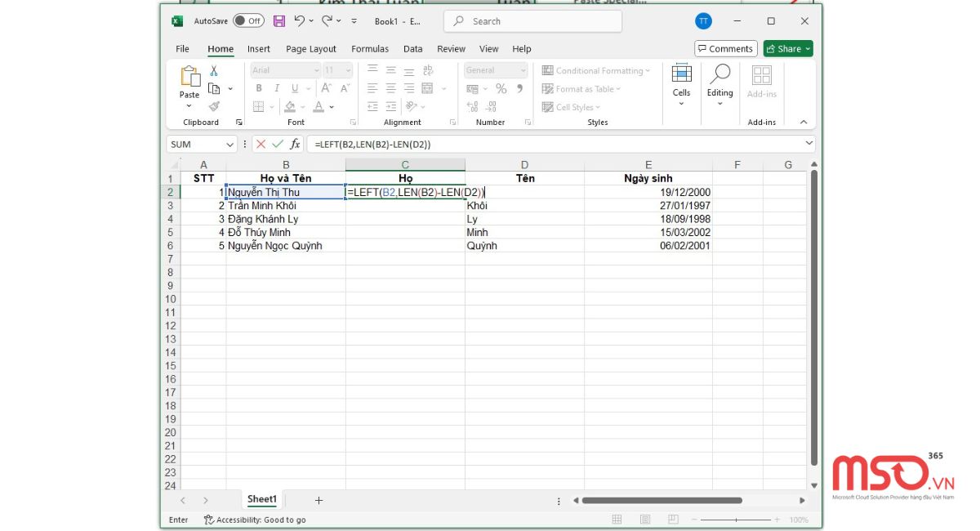Screen dimensions: 980x531
Task: Open Cell Styles gallery
Action: click(571, 107)
